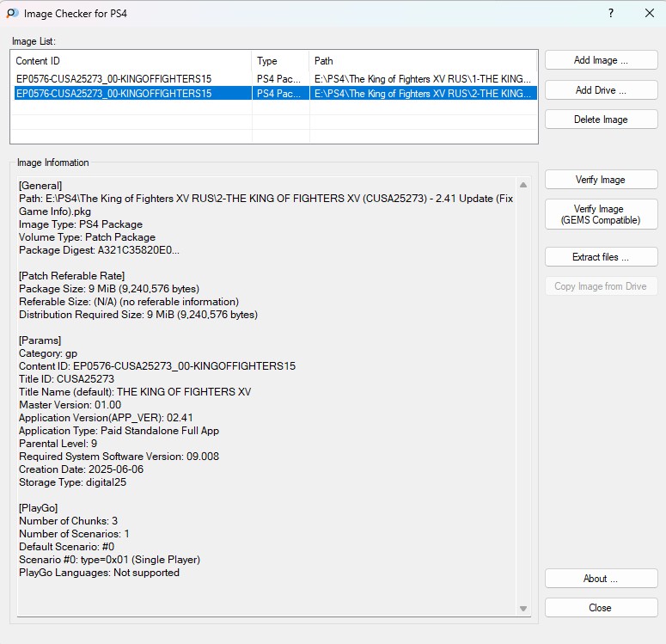666x644 pixels.
Task: Click the Parental Level: 9 line
Action: [58, 444]
